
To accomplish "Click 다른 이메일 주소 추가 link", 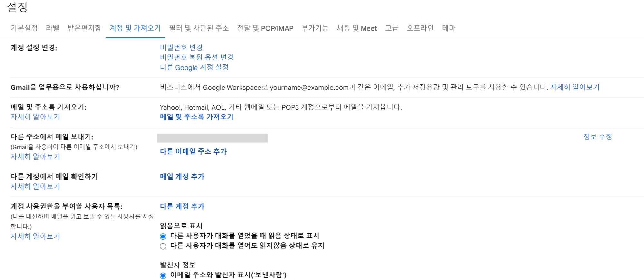I will tap(193, 152).
